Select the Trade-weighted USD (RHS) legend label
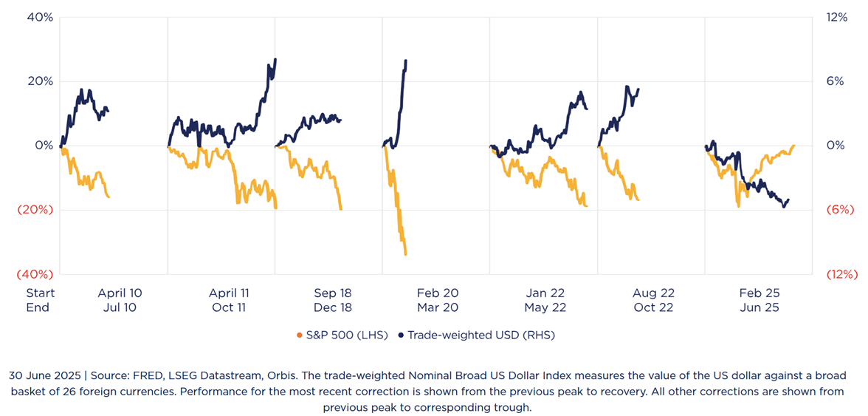The height and width of the screenshot is (416, 868). pos(480,335)
